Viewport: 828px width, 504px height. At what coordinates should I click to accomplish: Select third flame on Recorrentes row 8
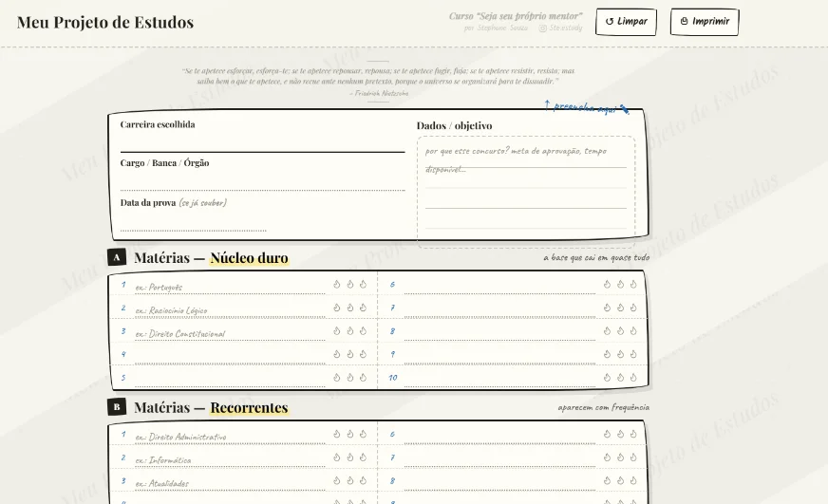(633, 481)
